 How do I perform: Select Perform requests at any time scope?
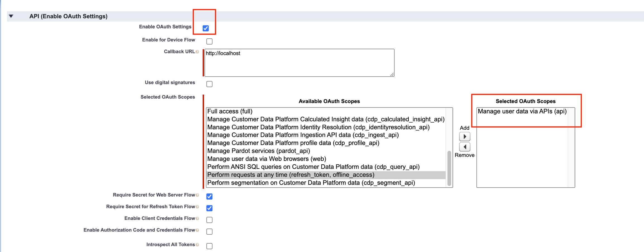pyautogui.click(x=291, y=175)
